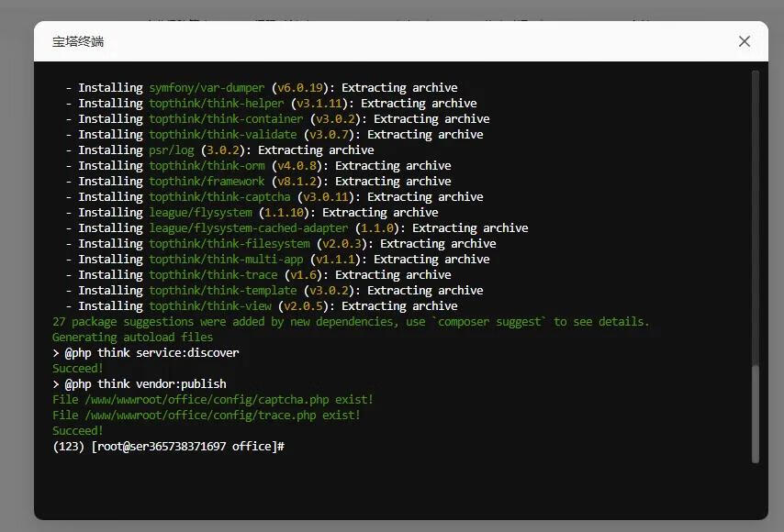Click the '@php think service:discover' line

click(x=145, y=352)
